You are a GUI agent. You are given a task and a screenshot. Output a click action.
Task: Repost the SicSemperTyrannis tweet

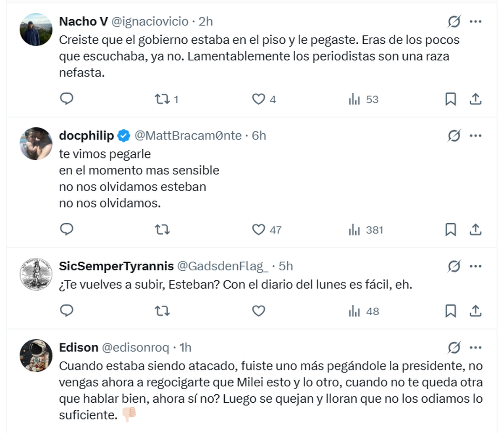click(x=162, y=311)
